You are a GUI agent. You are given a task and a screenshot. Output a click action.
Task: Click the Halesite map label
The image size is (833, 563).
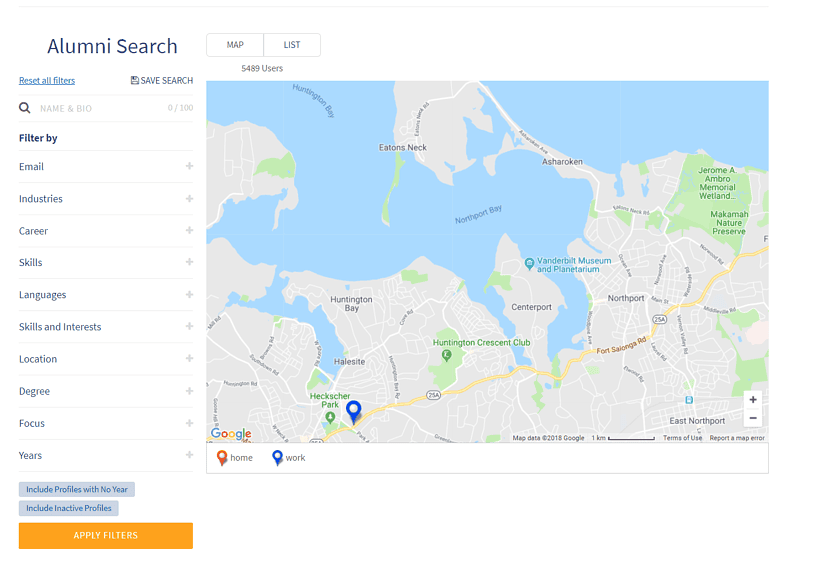coord(350,362)
